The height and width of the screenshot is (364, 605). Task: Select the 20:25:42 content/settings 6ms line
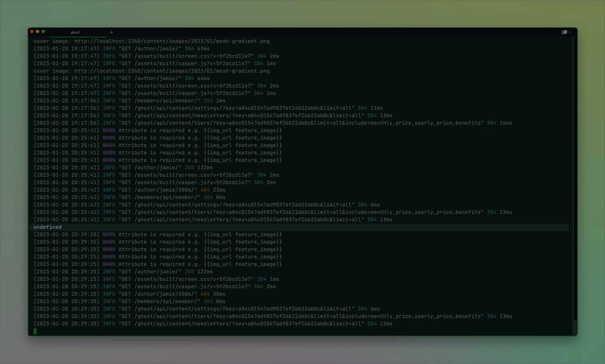[x=207, y=205]
